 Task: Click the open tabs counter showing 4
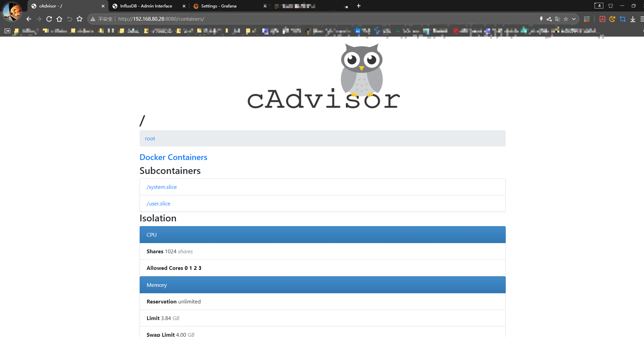[x=599, y=6]
